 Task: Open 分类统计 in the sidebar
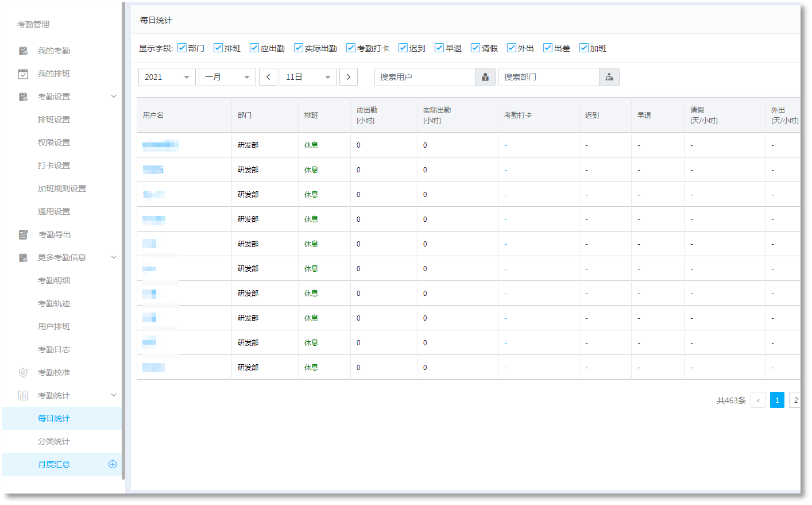(54, 441)
